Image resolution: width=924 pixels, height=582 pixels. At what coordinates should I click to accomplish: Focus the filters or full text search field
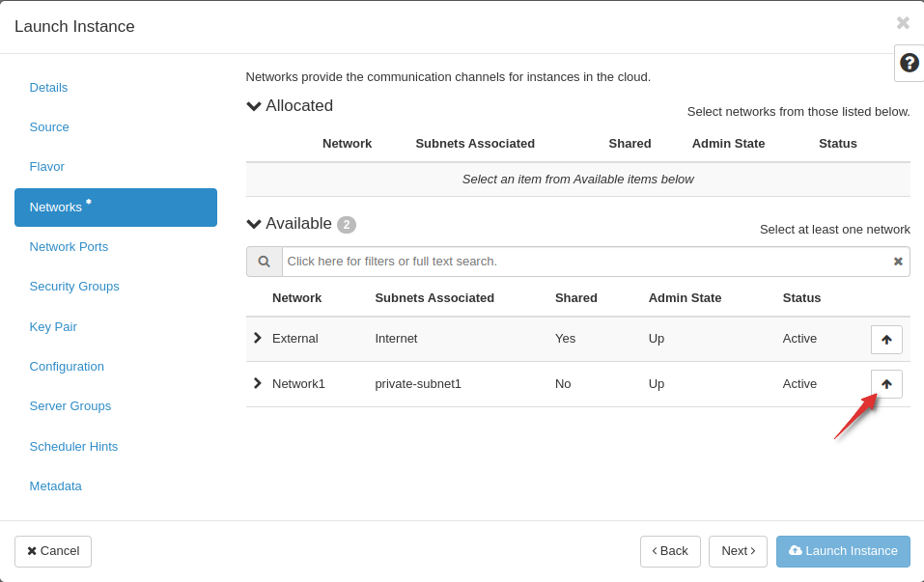pyautogui.click(x=584, y=262)
